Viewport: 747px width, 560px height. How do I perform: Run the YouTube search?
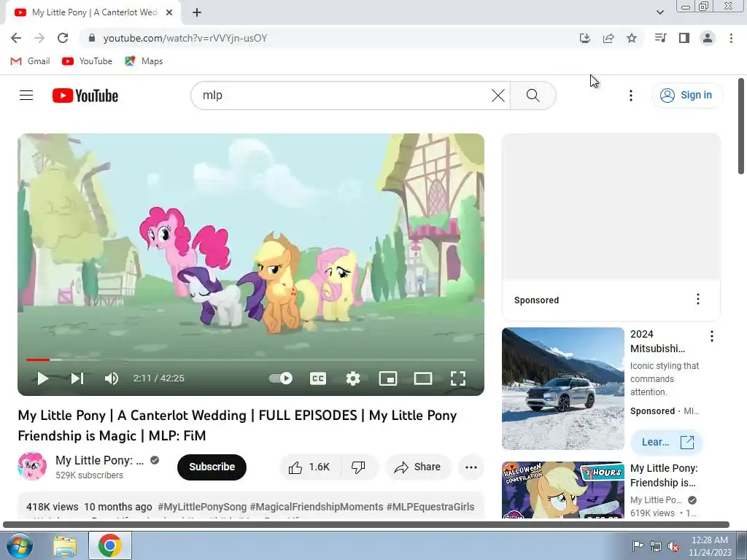click(533, 96)
